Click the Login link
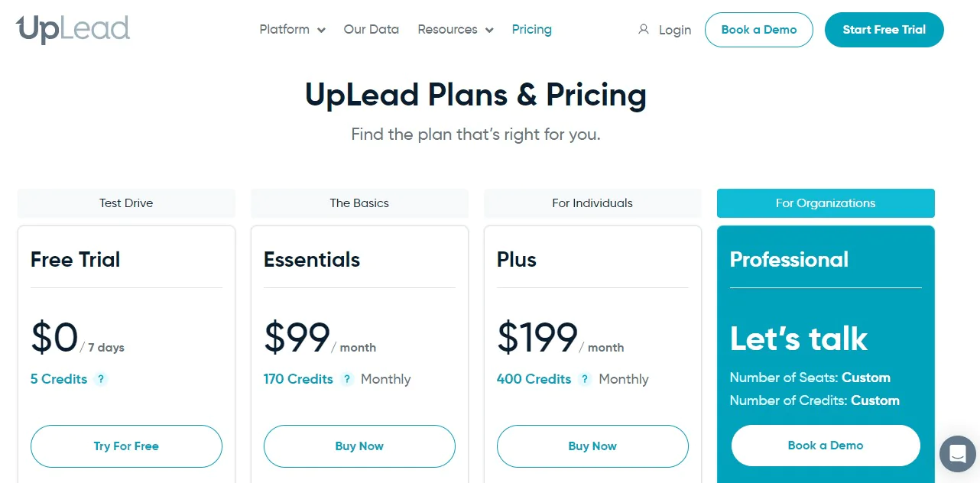Image resolution: width=980 pixels, height=483 pixels. [x=675, y=29]
